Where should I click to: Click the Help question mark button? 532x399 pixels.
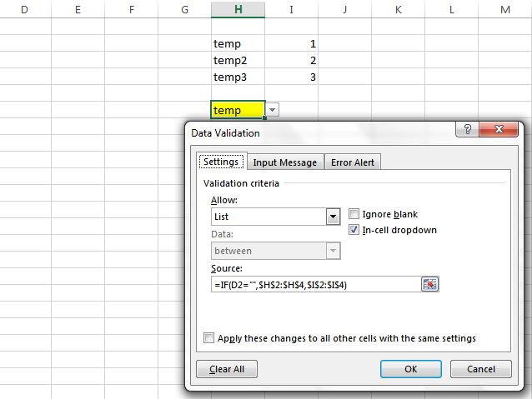(x=468, y=130)
